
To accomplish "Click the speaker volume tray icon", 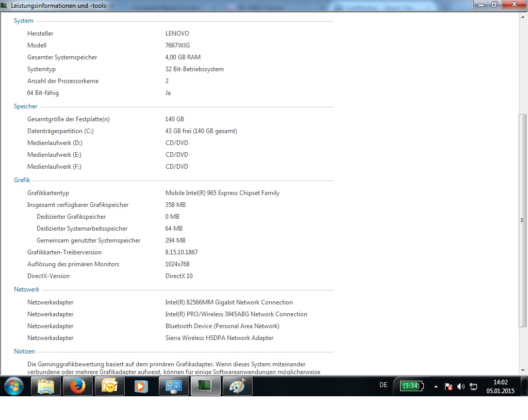I will 460,386.
